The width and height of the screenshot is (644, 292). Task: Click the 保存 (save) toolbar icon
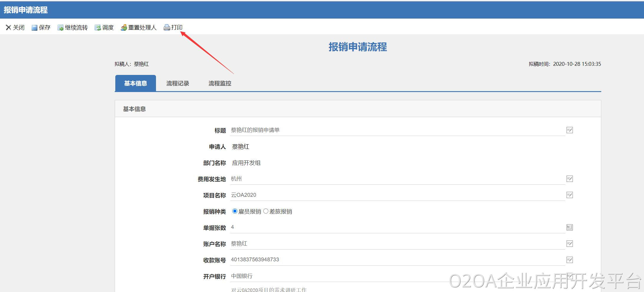point(34,28)
